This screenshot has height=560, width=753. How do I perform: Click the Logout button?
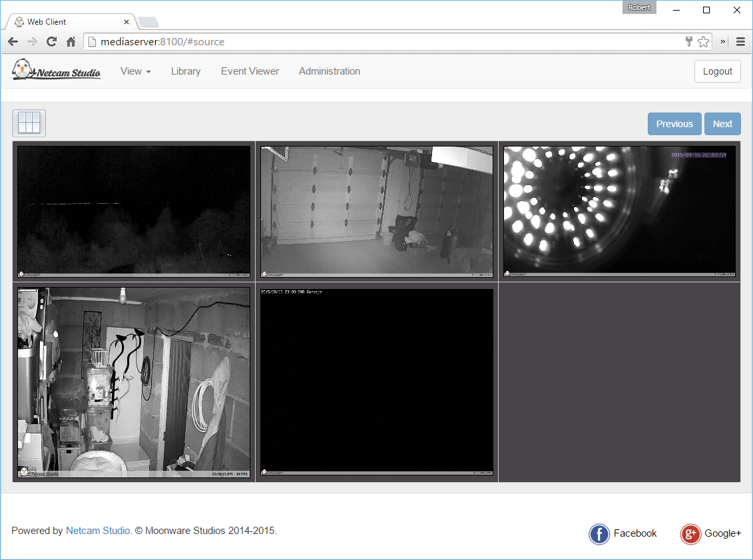coord(717,71)
